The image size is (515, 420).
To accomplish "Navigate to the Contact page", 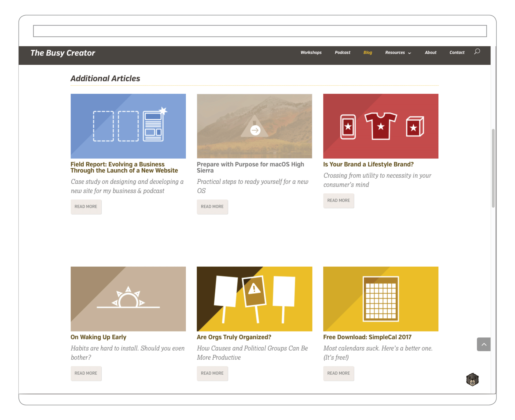I will point(457,53).
